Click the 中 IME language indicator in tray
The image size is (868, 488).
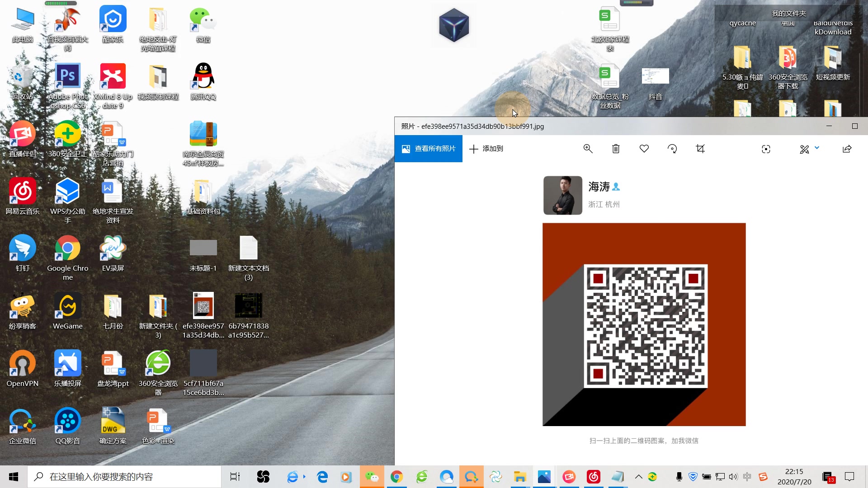tap(747, 477)
